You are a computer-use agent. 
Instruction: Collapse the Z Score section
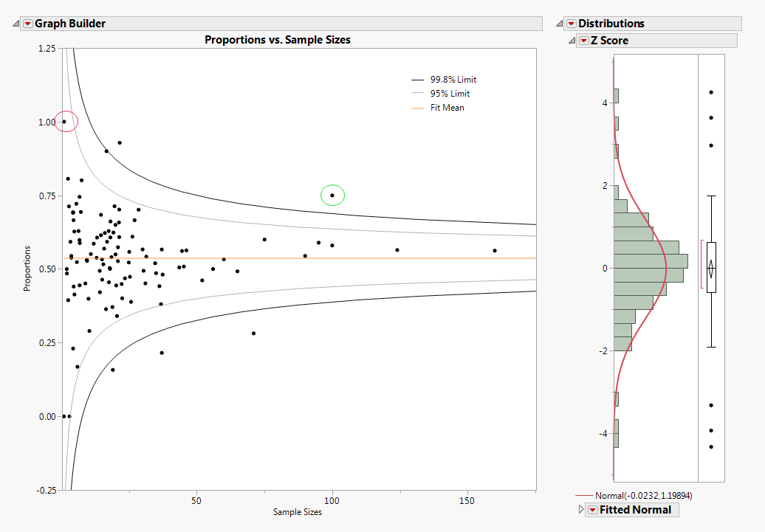[571, 40]
